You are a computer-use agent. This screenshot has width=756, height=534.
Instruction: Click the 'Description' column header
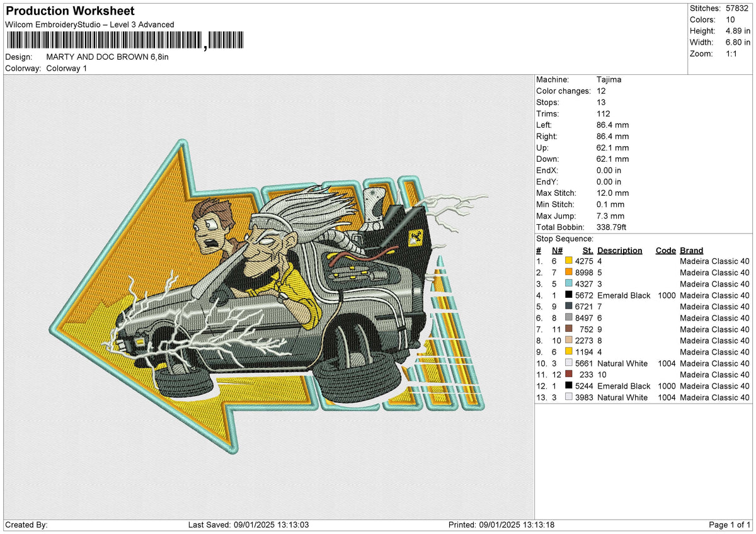[620, 250]
